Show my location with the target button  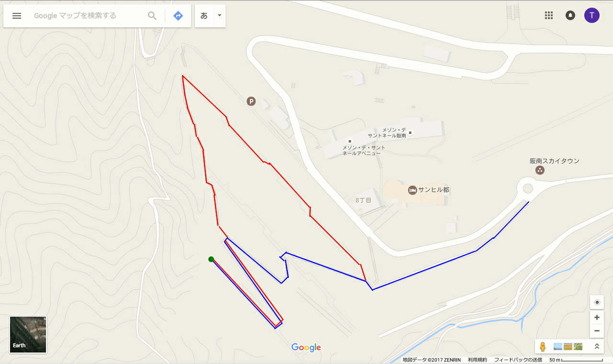click(597, 302)
